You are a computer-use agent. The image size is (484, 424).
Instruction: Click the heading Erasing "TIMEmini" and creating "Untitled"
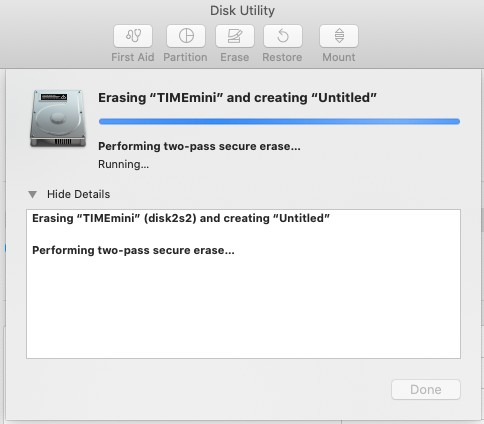point(237,98)
